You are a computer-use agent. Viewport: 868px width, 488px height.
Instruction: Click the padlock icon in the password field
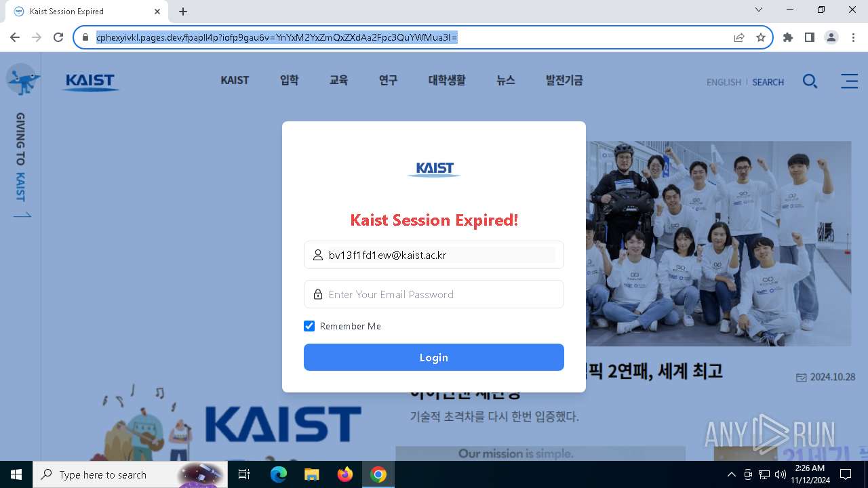point(317,294)
